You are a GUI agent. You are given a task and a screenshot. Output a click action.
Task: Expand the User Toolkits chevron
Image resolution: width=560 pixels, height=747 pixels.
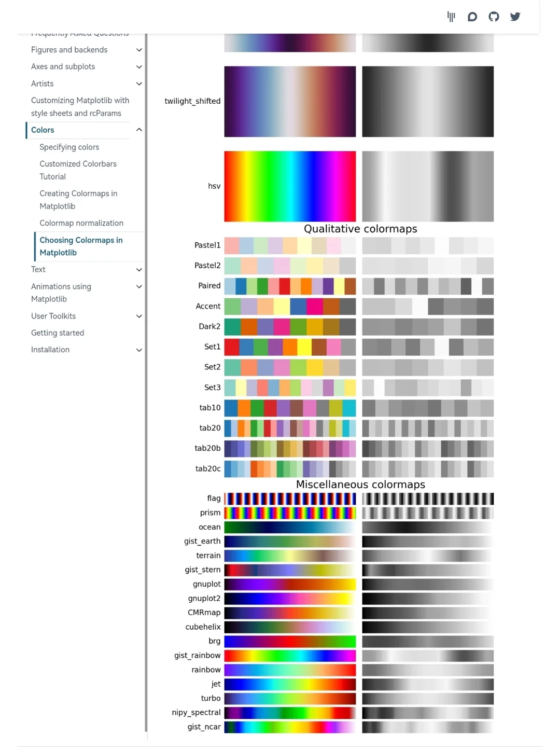(x=139, y=316)
